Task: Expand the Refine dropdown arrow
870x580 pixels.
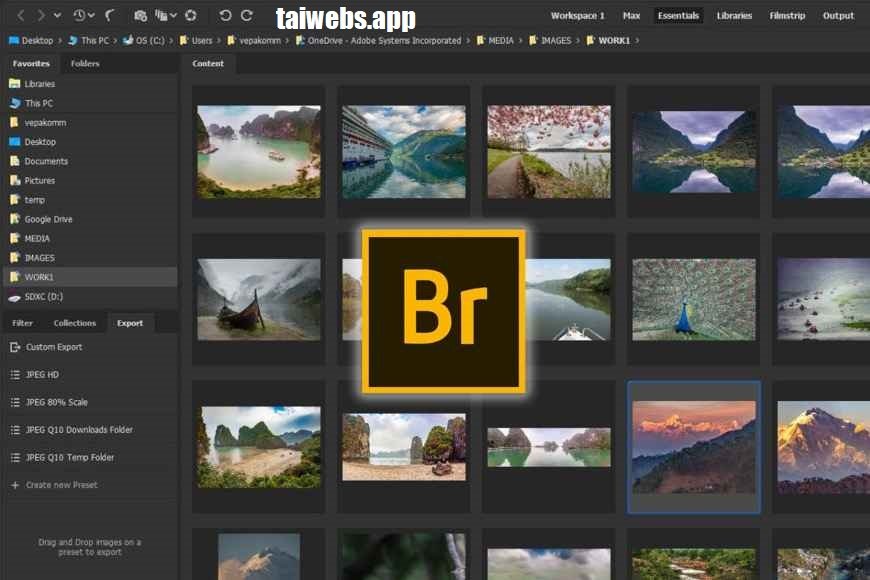Action: coord(173,16)
